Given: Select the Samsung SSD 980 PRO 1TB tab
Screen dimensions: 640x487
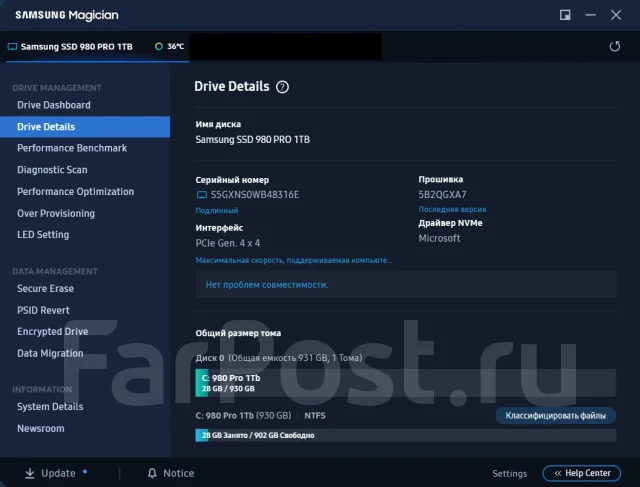Looking at the screenshot, I should (97, 47).
